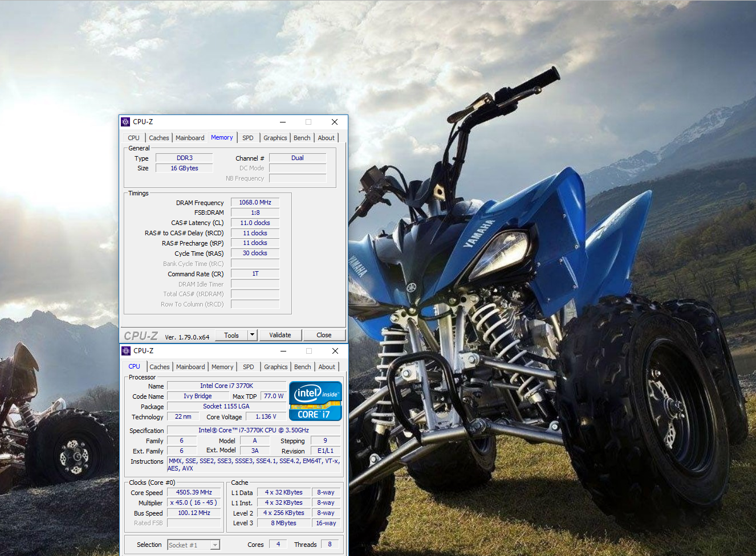Click Max TDP value 77.0 W
The height and width of the screenshot is (556, 756).
click(273, 396)
